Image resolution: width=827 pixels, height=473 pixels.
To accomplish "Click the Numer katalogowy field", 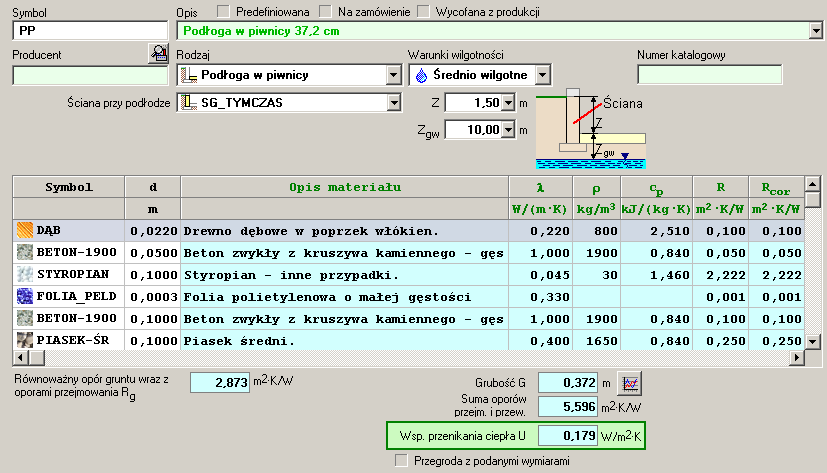I will click(709, 75).
